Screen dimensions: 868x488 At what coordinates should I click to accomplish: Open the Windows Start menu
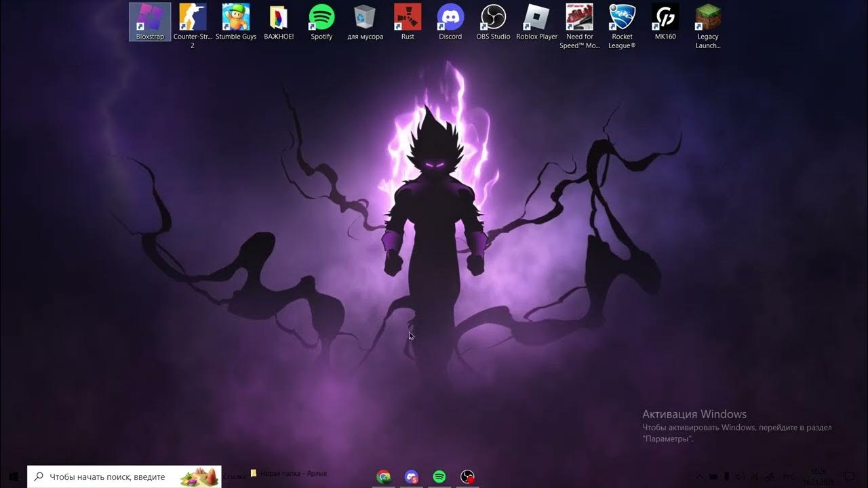(13, 476)
